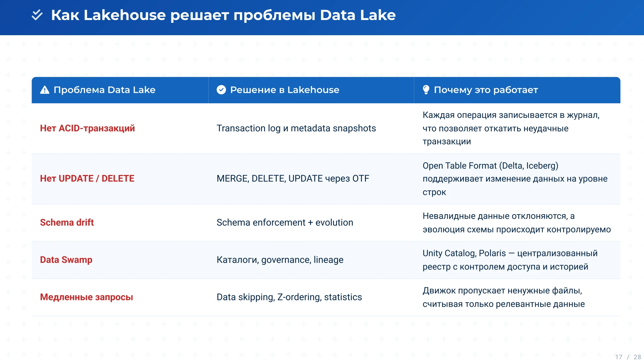Click 'Transaction log и metadata snapshots' cell
The image size is (644, 362).
click(x=296, y=128)
